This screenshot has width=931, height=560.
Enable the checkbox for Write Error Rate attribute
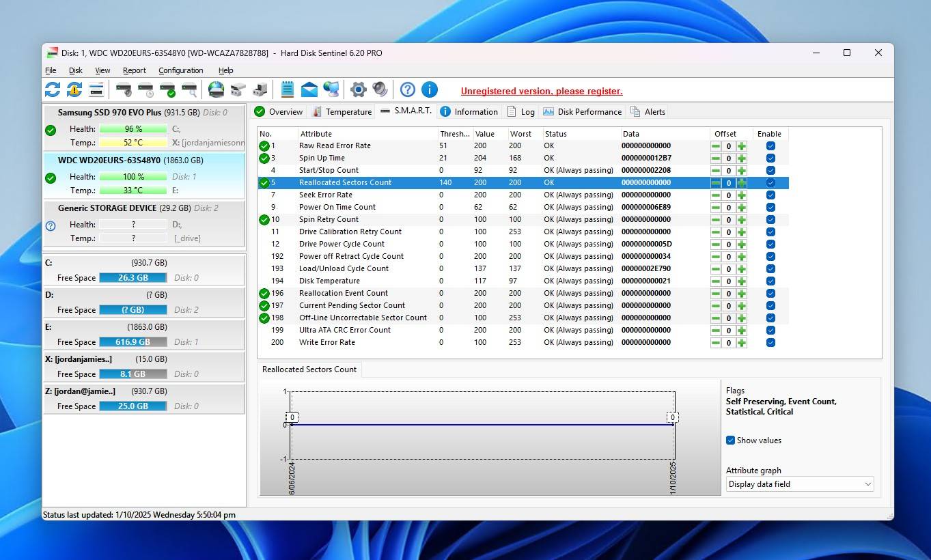(770, 342)
